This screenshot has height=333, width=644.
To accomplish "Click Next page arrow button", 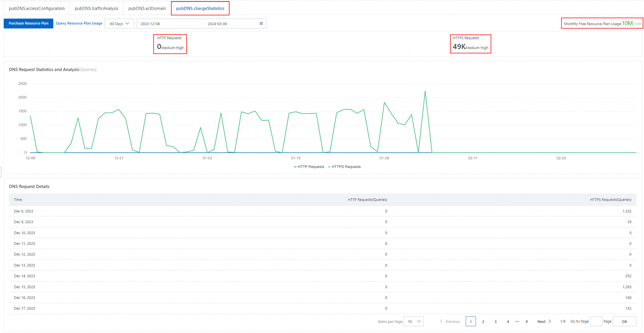I will 544,321.
